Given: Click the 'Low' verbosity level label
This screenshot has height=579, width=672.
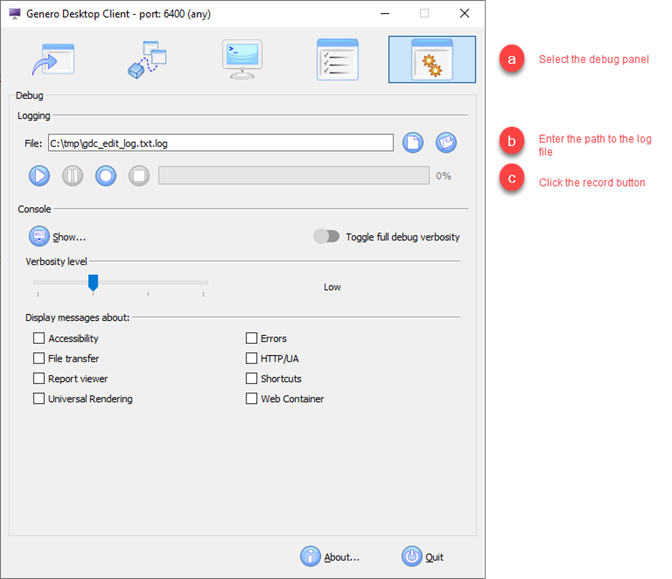Looking at the screenshot, I should (332, 287).
